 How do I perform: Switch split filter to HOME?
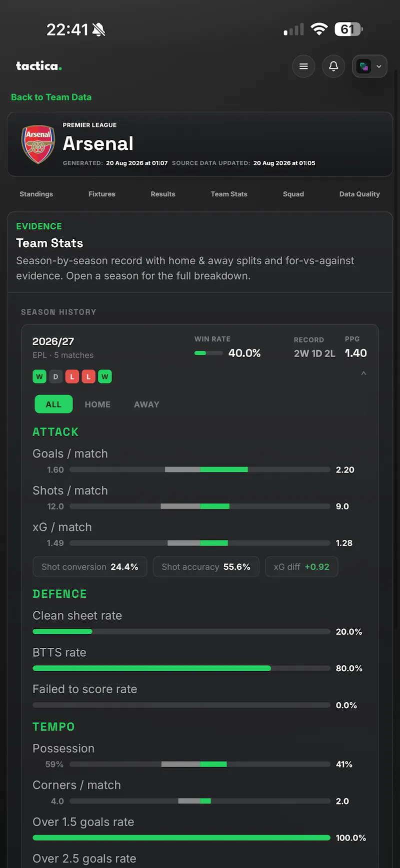[x=97, y=405]
